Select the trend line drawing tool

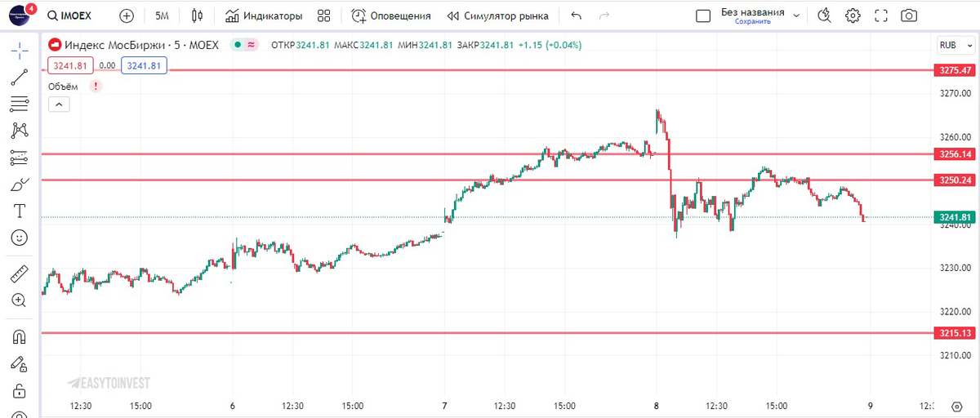click(20, 77)
